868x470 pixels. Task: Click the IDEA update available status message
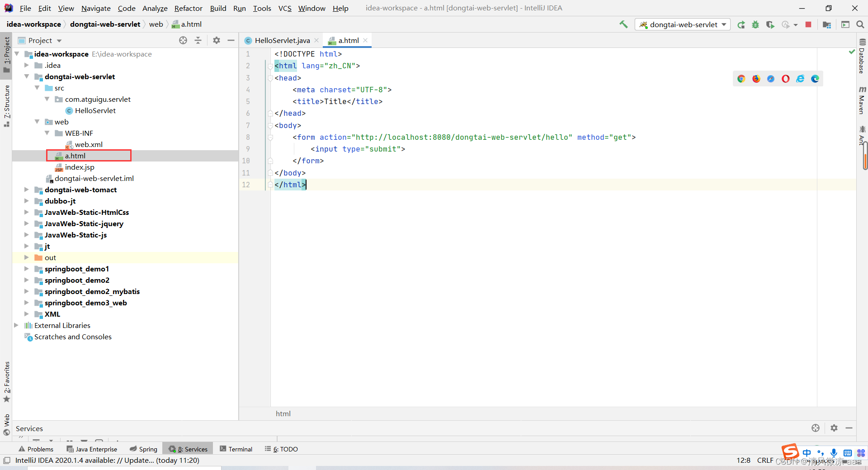click(107, 461)
